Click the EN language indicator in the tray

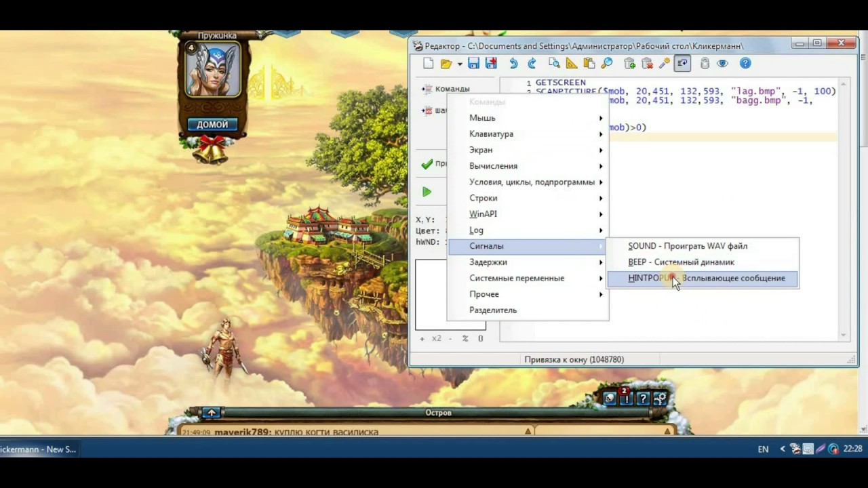coord(763,449)
